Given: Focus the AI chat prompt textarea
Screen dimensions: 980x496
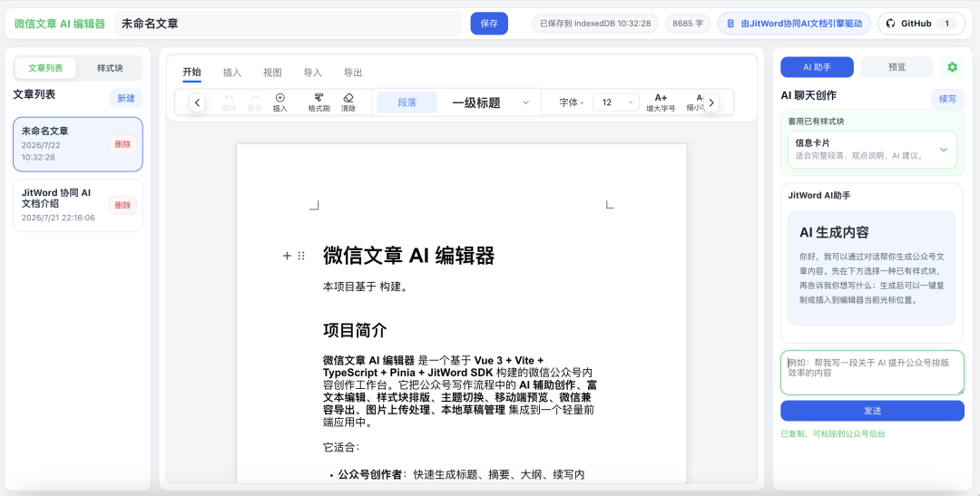Looking at the screenshot, I should click(x=873, y=373).
